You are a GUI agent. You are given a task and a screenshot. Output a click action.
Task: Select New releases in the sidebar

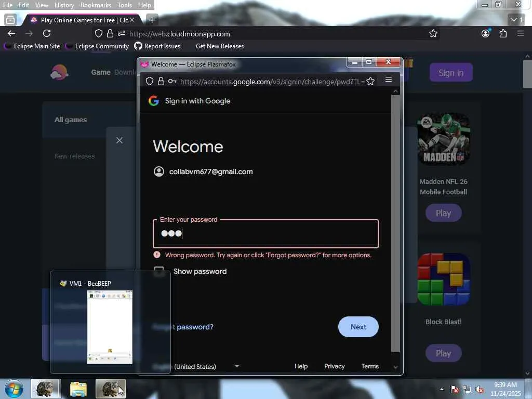pyautogui.click(x=75, y=156)
